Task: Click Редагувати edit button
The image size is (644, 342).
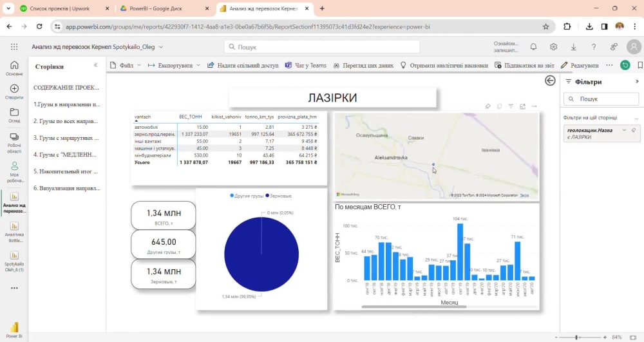Action: (580, 65)
